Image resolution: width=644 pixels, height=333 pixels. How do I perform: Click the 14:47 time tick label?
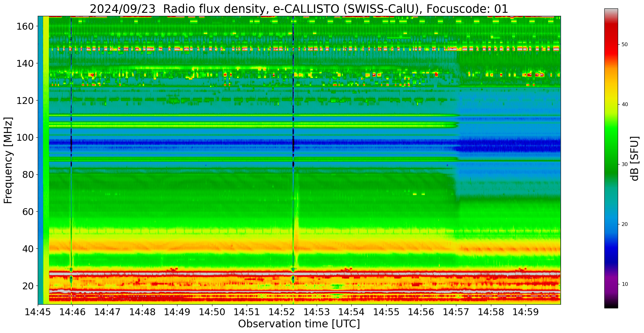point(108,312)
